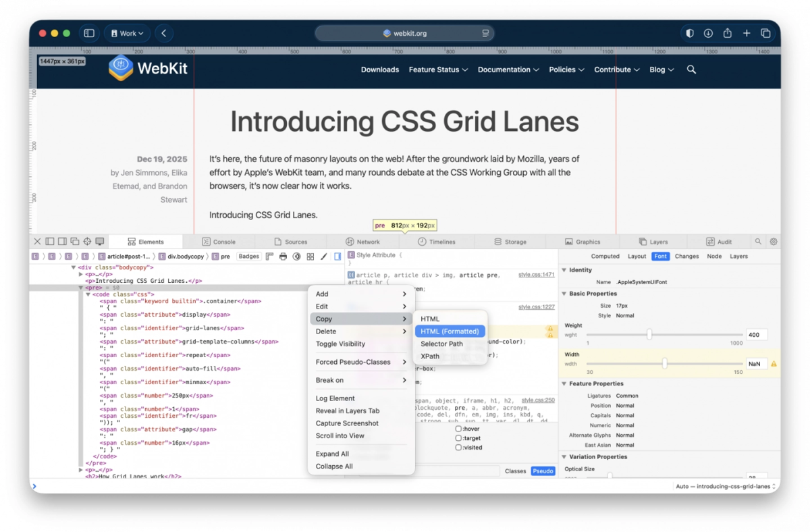Choose HTML (Formatted) in Copy submenu
Screen dimensions: 810x532
[x=450, y=331]
